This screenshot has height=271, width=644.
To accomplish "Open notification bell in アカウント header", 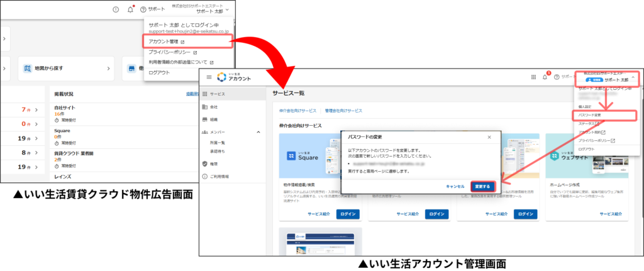I will click(x=545, y=76).
